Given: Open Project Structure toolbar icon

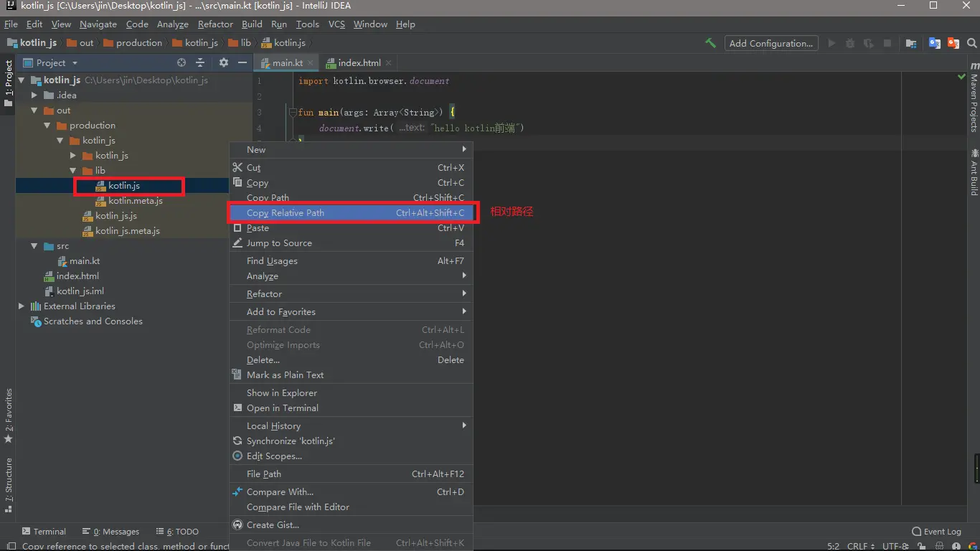Looking at the screenshot, I should click(910, 43).
